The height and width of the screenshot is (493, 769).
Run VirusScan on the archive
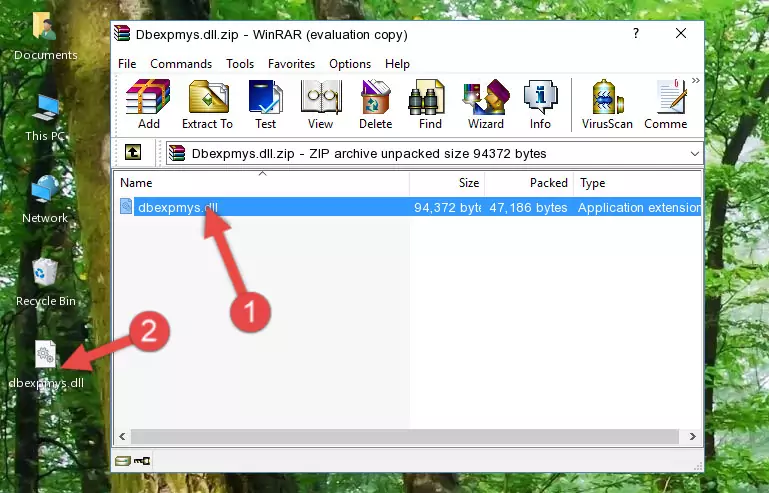click(x=607, y=104)
